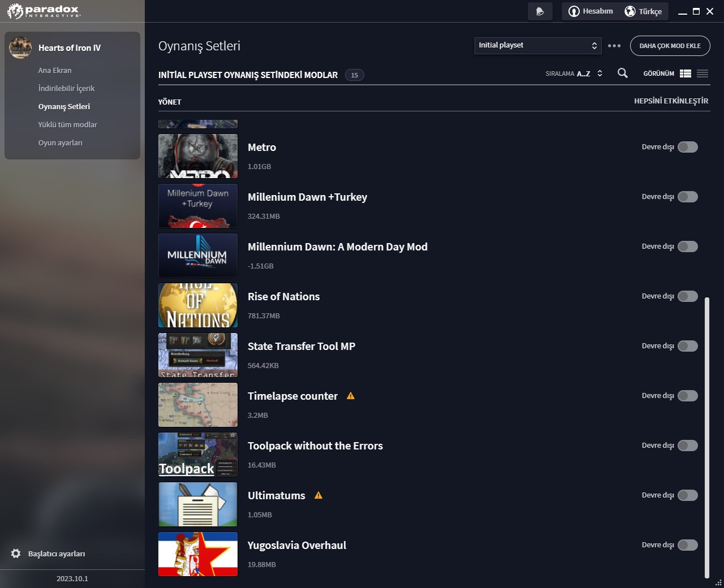Enable the Metro mod toggle
The image size is (724, 588).
tap(688, 147)
